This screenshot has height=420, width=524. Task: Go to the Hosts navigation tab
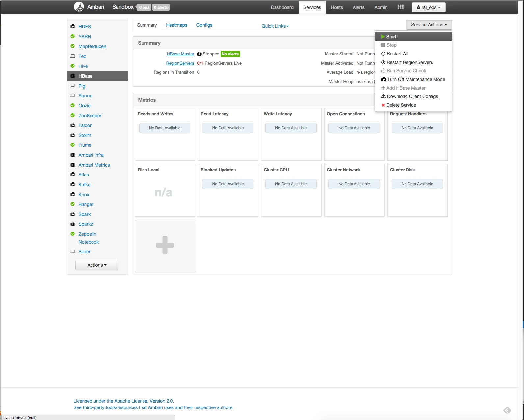tap(337, 7)
